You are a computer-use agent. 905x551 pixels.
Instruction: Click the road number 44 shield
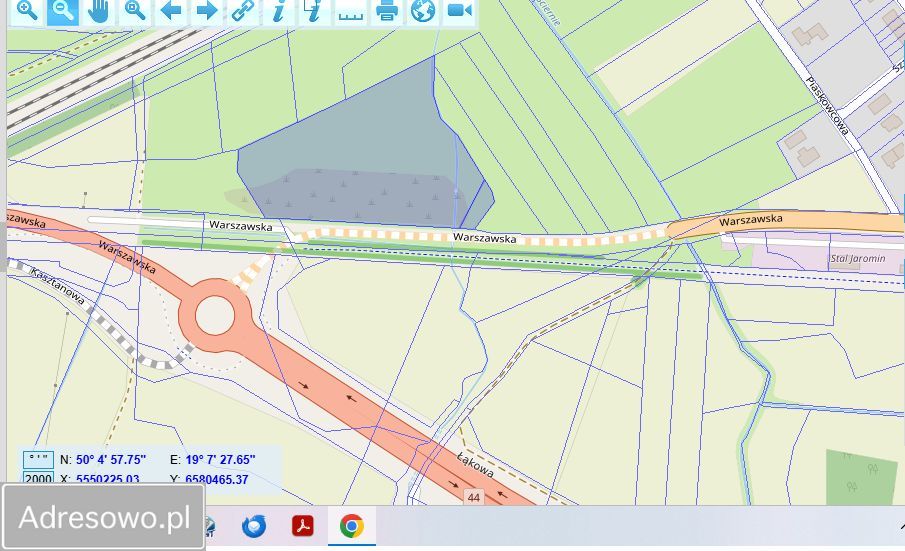point(474,497)
